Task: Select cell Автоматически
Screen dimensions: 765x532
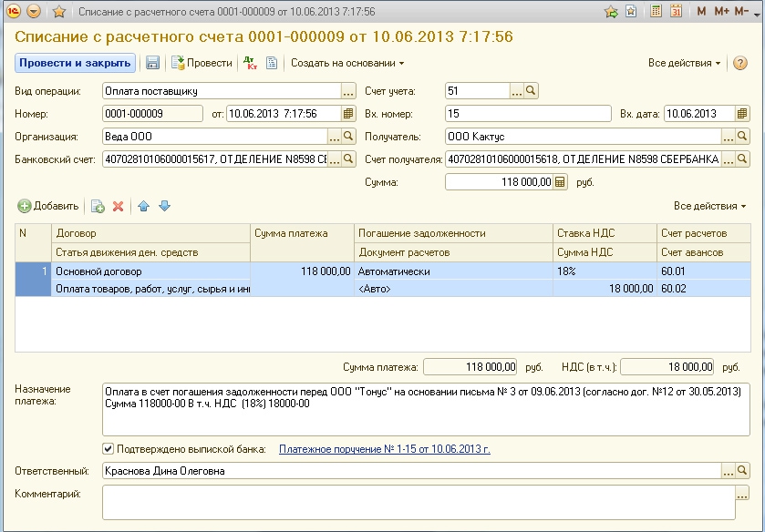Action: pyautogui.click(x=454, y=271)
